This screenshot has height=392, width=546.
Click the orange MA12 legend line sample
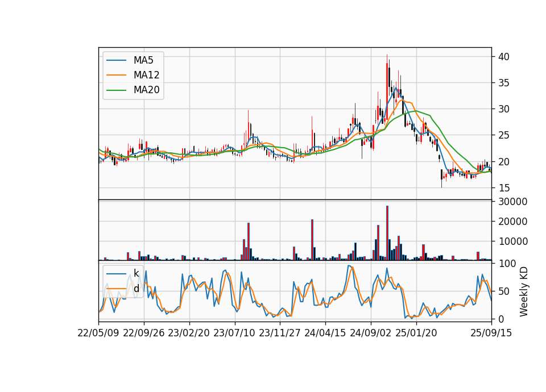[x=116, y=75]
